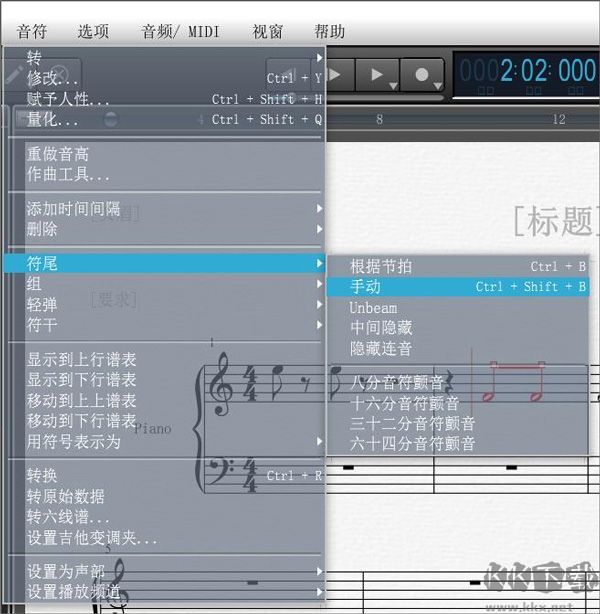The width and height of the screenshot is (600, 614).
Task: Expand 设置为声部 submenu
Action: [x=165, y=571]
